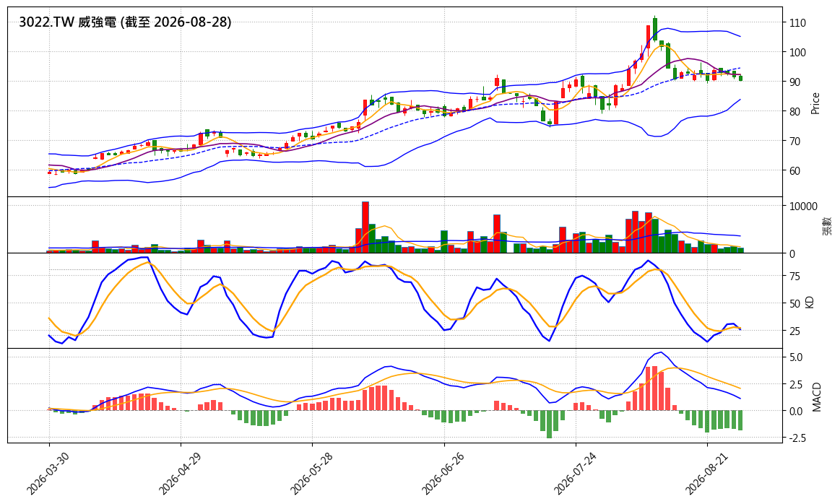Click the MACD 0.0 tick label

(x=795, y=412)
